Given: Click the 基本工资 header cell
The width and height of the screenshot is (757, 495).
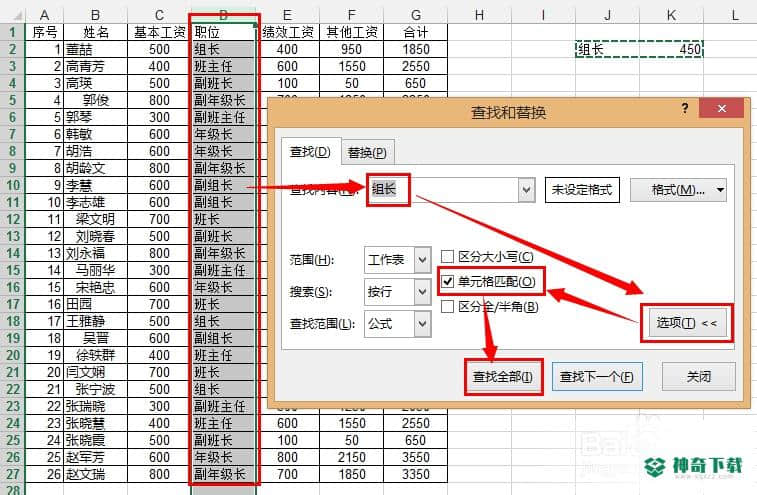Looking at the screenshot, I should [159, 32].
